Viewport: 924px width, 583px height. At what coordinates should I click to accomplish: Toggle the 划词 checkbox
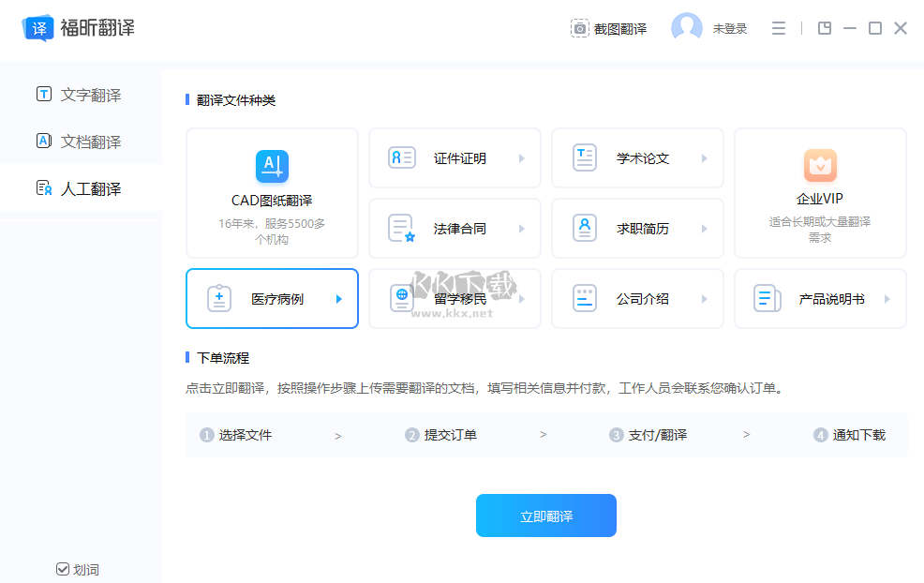[x=63, y=569]
